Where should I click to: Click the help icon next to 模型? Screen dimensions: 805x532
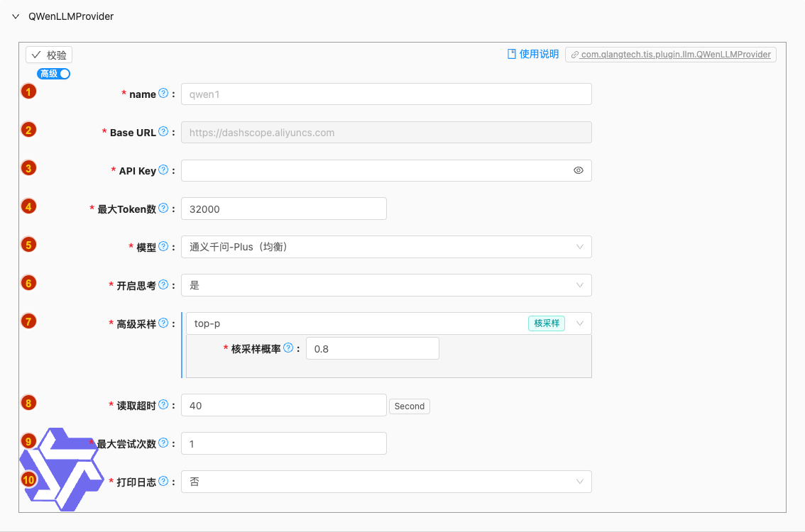[163, 246]
